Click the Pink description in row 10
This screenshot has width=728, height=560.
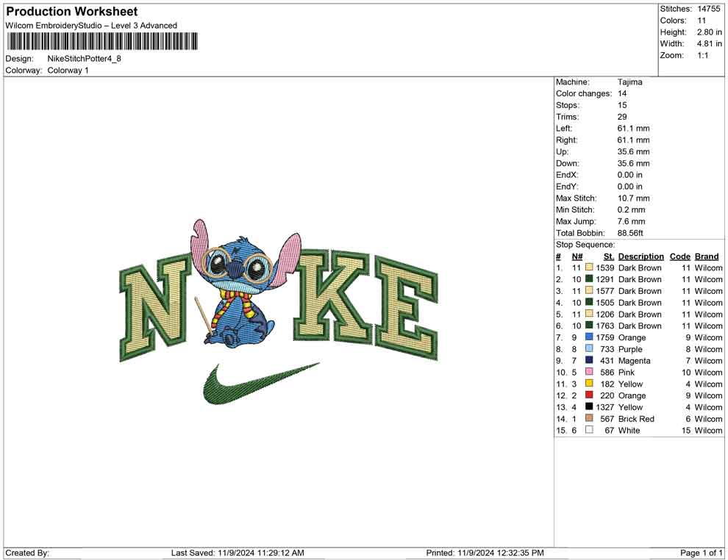click(x=627, y=372)
